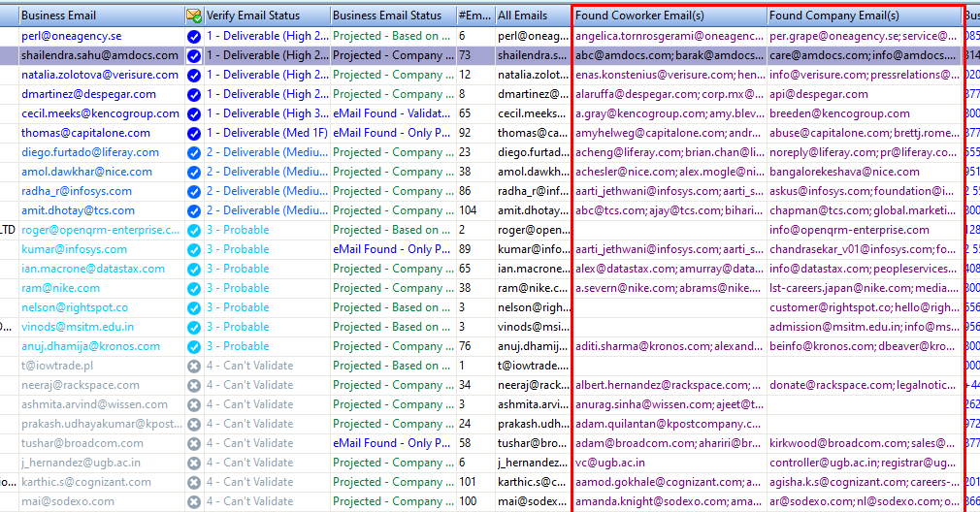Screen dimensions: 980x512
Task: Sort by the Business Email column header
Action: click(x=101, y=16)
